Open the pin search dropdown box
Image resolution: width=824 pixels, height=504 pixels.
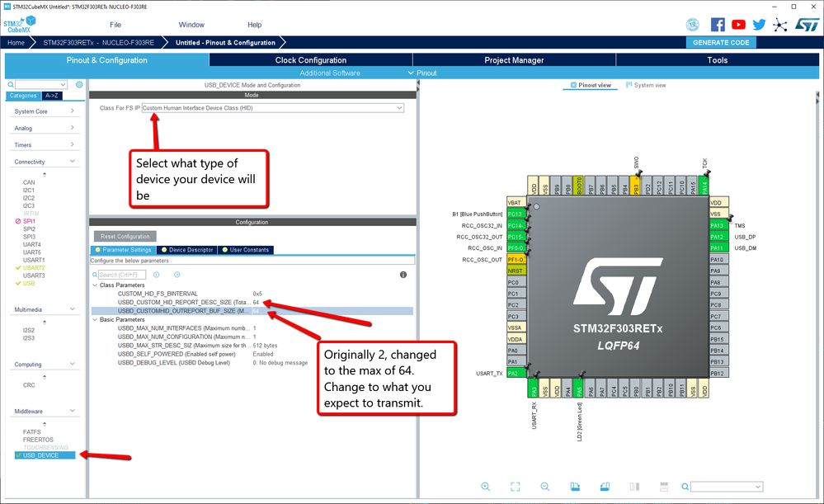point(726,487)
